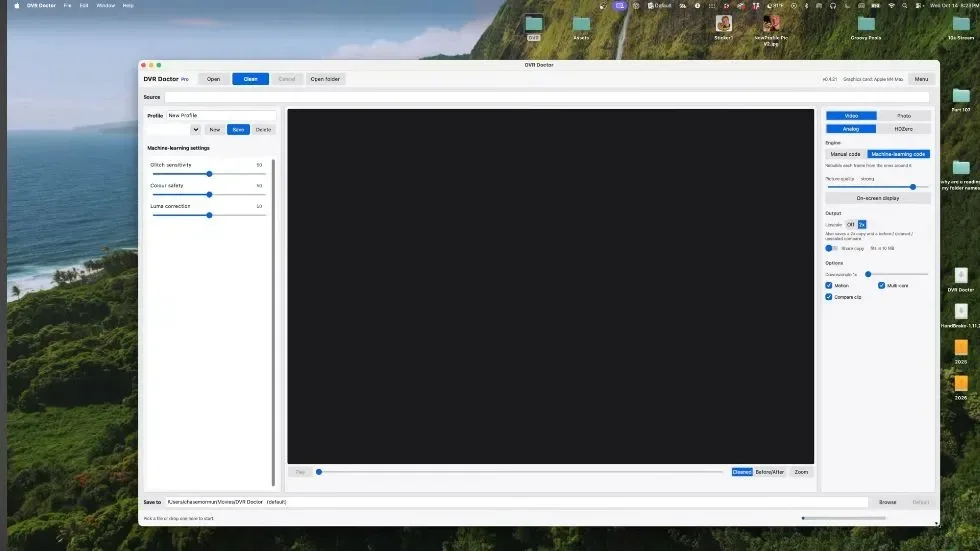Open the Help menu
The image size is (980, 551).
128,6
